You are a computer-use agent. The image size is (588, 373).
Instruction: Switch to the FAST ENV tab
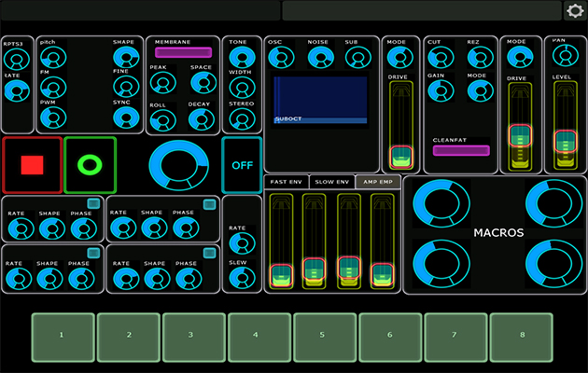287,181
